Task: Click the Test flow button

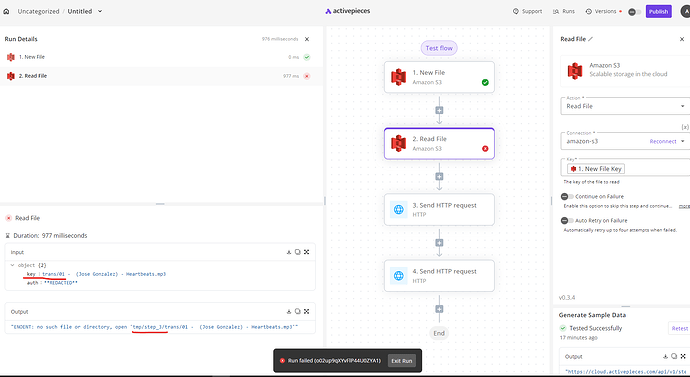Action: pos(439,48)
